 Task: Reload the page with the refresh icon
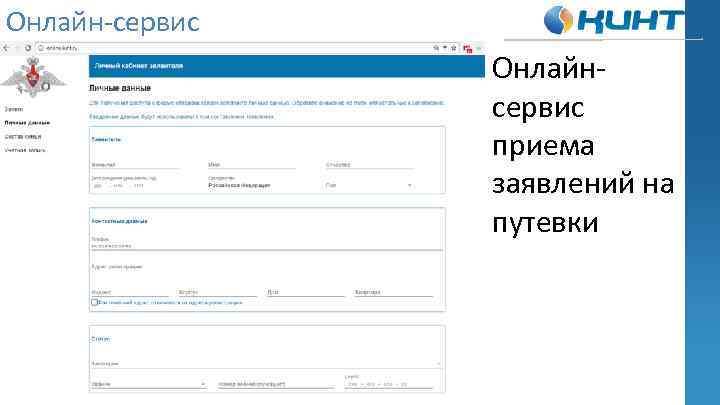coord(28,48)
